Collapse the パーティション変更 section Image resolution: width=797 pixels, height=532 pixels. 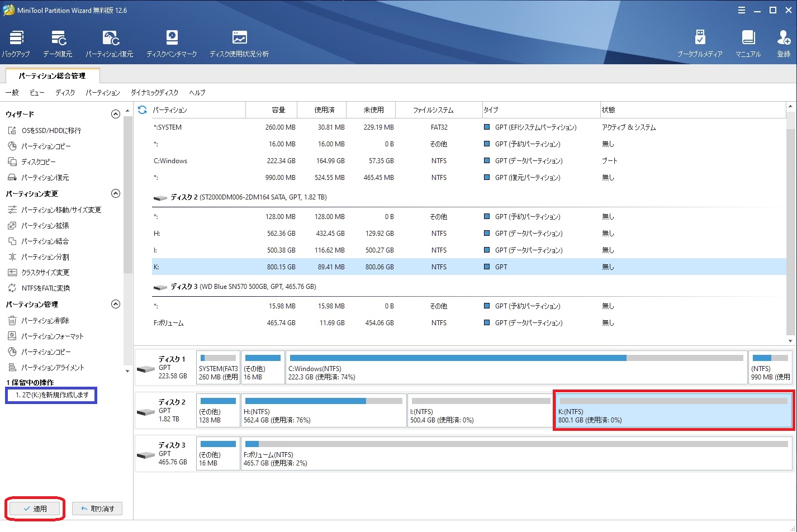[116, 193]
